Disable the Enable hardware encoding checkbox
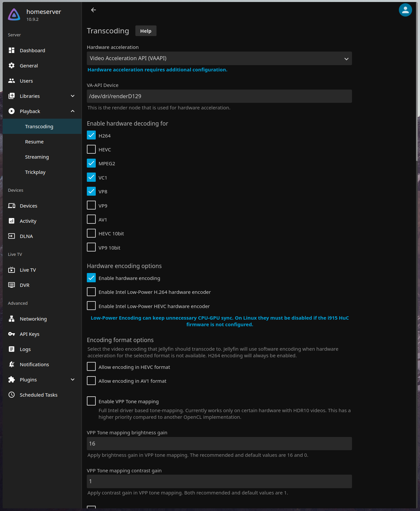Image resolution: width=420 pixels, height=511 pixels. (91, 278)
